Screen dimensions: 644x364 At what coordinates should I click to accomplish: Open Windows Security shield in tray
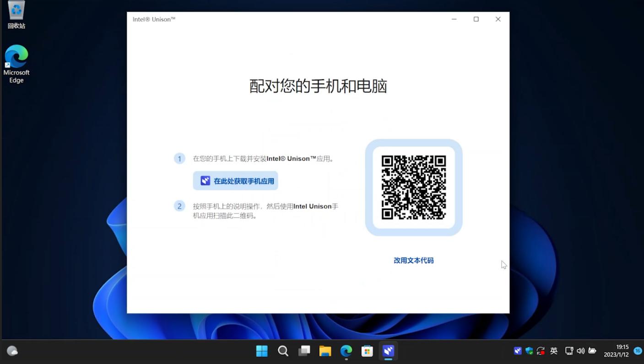pos(529,351)
